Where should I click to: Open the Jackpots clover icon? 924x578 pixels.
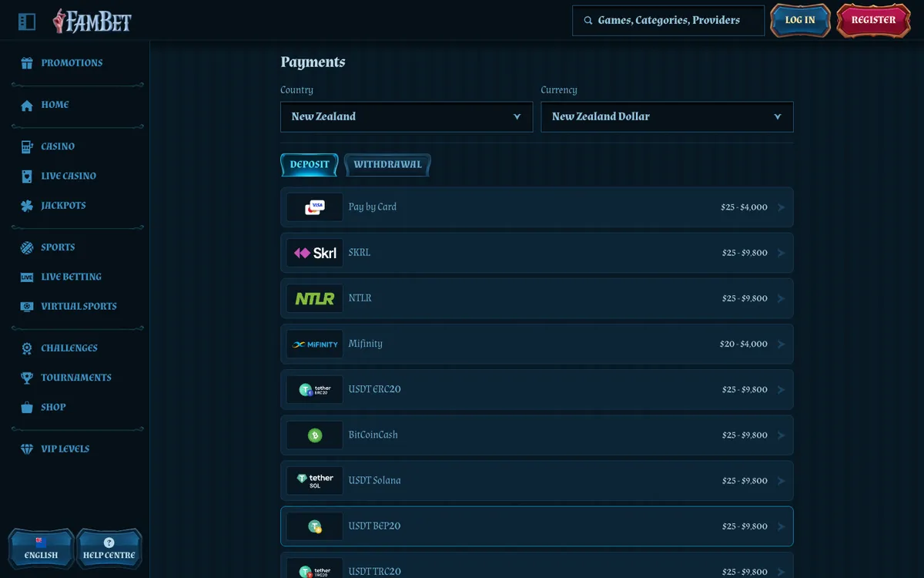27,206
